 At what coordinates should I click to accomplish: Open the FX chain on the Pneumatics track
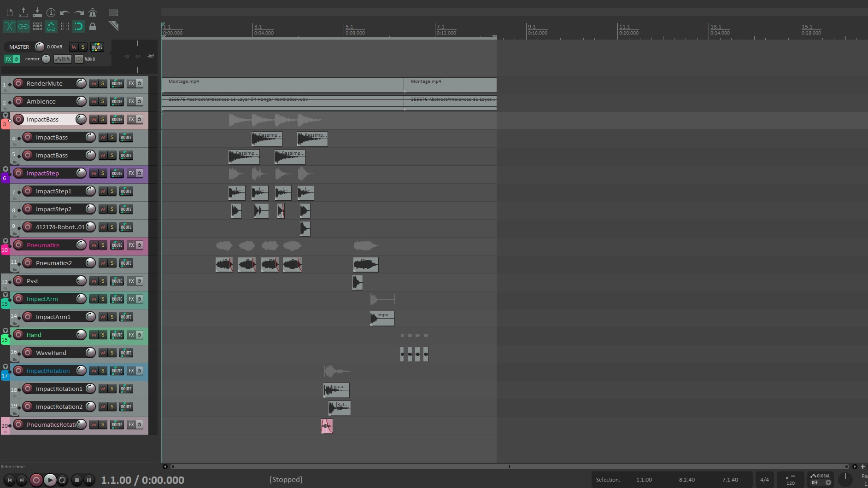click(131, 245)
